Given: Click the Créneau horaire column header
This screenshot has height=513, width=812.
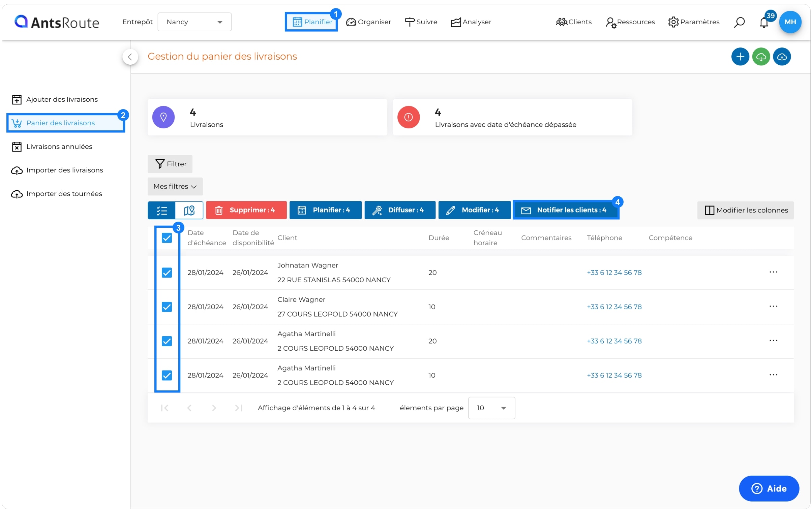Looking at the screenshot, I should 488,238.
